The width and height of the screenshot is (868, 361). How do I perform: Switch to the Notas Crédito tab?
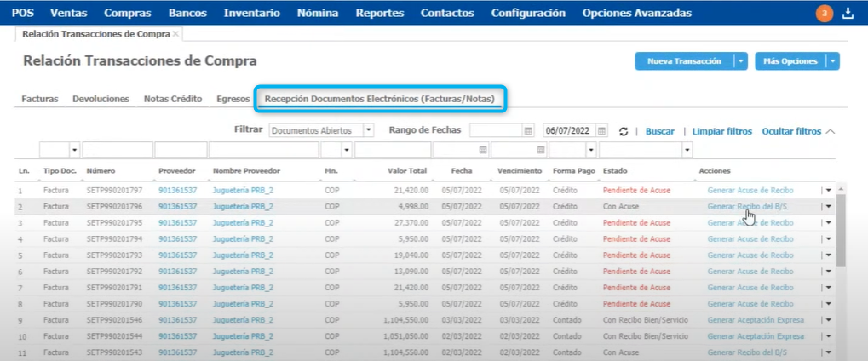[x=173, y=99]
